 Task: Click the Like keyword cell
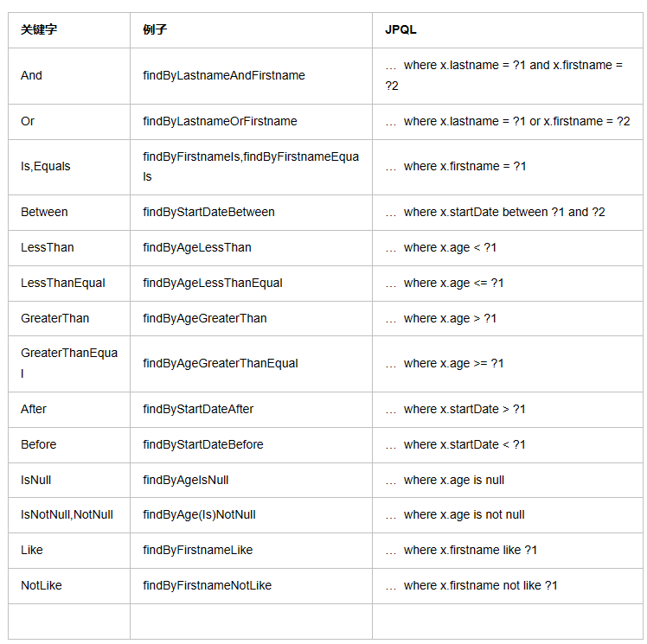(x=32, y=551)
